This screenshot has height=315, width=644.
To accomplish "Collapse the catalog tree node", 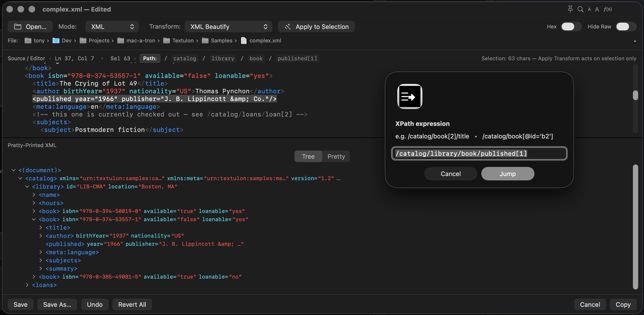I will (x=20, y=178).
